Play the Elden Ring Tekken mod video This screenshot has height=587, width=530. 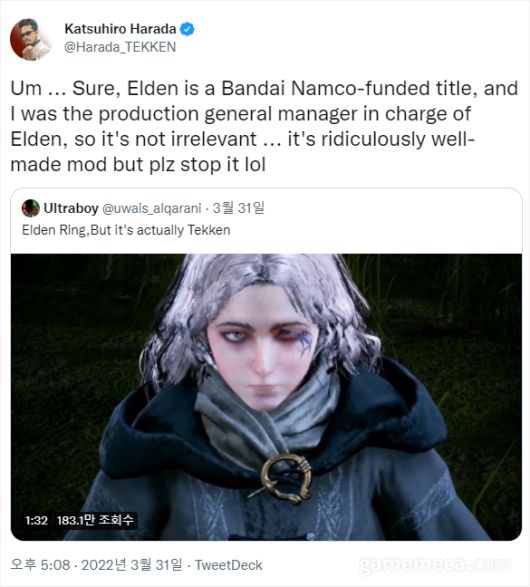pos(266,397)
